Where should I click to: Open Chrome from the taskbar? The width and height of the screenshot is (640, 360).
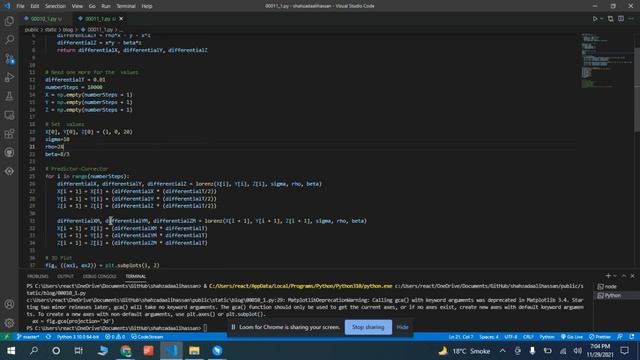click(x=126, y=351)
